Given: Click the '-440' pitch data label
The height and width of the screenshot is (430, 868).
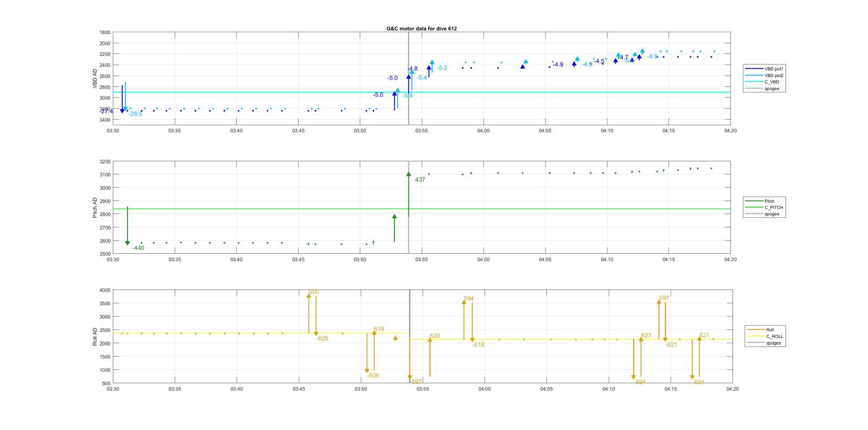Looking at the screenshot, I should pos(138,248).
